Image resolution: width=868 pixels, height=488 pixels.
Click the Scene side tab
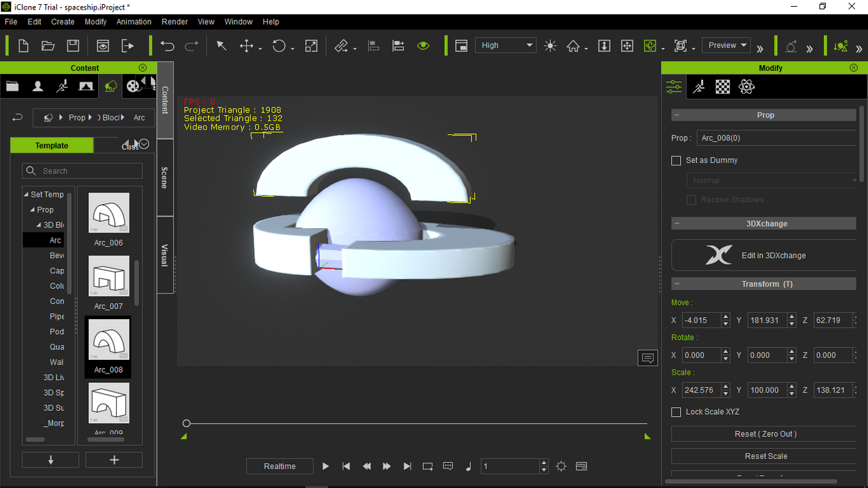(x=165, y=178)
